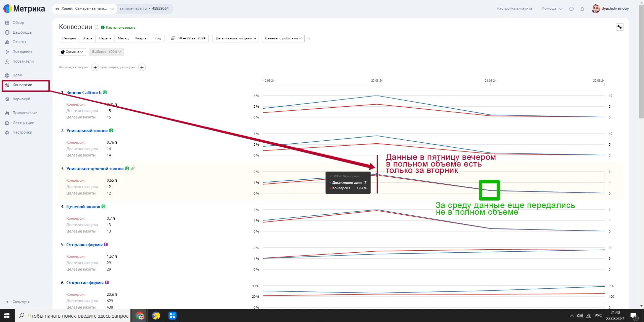Click the page vertical scrollbar
Image resolution: width=644 pixels, height=322 pixels.
(x=641, y=67)
